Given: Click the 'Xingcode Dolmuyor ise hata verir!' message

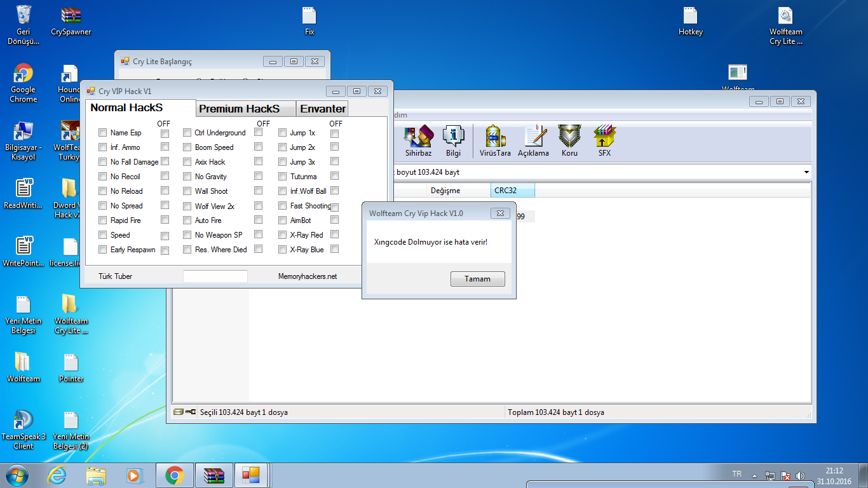Looking at the screenshot, I should click(431, 242).
